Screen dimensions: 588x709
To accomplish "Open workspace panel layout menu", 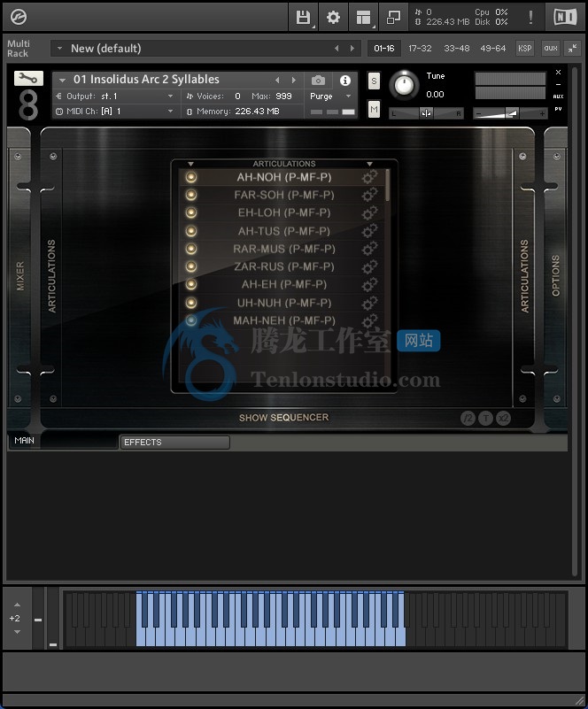I will click(363, 17).
